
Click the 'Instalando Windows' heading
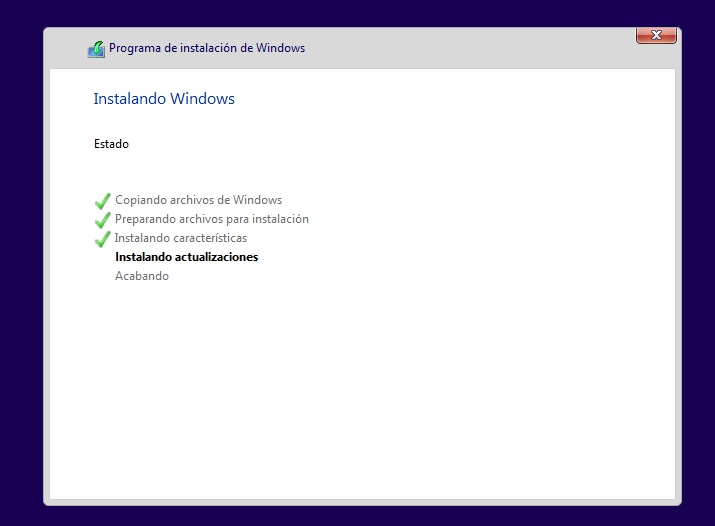click(x=164, y=99)
